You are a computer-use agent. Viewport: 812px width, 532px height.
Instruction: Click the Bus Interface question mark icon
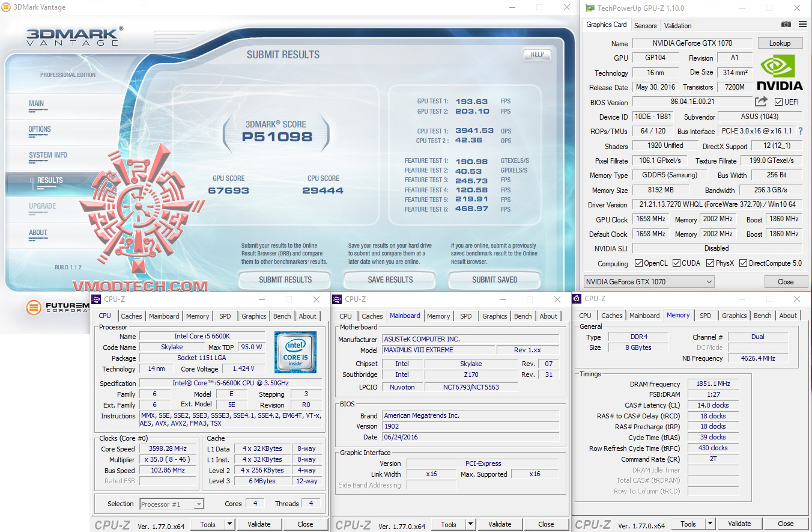click(x=800, y=131)
